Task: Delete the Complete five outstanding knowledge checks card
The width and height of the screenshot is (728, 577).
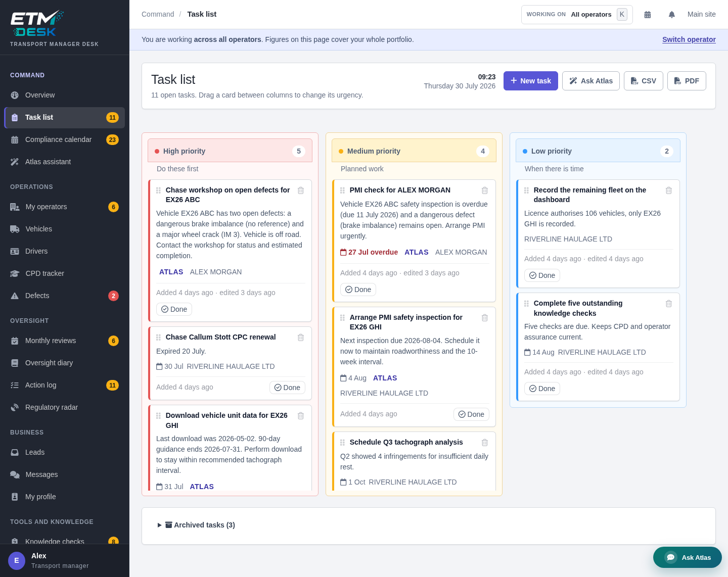Action: [x=669, y=304]
